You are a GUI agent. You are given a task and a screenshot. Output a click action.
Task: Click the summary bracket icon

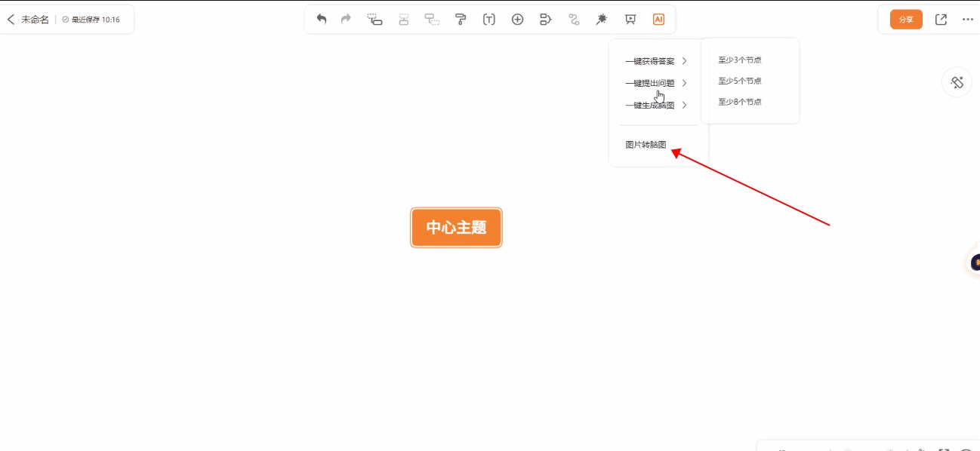click(546, 20)
